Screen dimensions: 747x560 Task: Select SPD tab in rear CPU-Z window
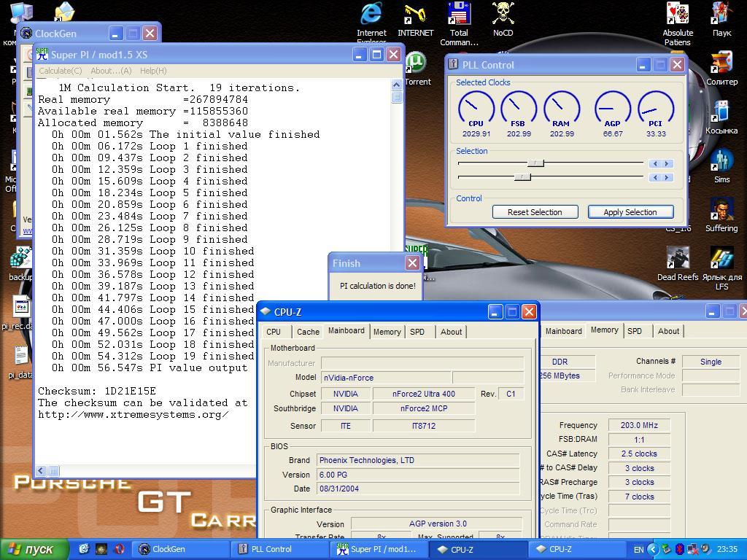coord(634,331)
